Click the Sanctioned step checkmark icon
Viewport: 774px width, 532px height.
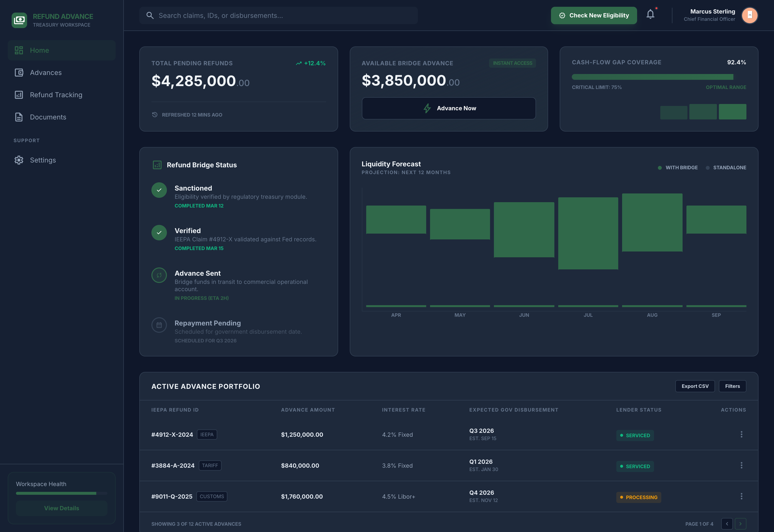pyautogui.click(x=159, y=190)
